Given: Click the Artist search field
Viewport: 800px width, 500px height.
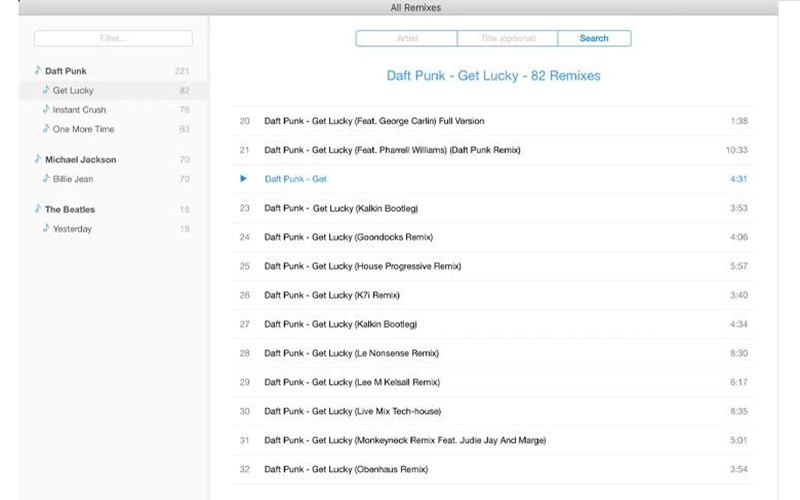Looking at the screenshot, I should (407, 38).
